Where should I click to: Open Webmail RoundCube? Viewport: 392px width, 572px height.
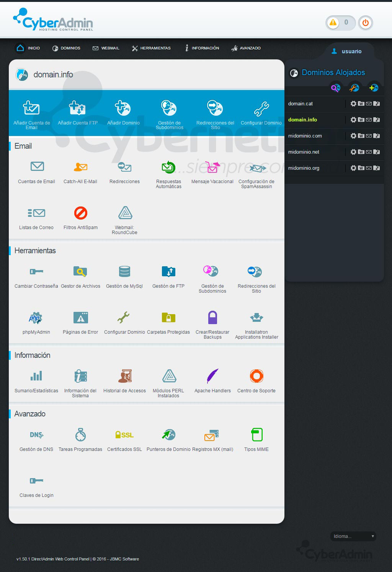[x=124, y=214]
